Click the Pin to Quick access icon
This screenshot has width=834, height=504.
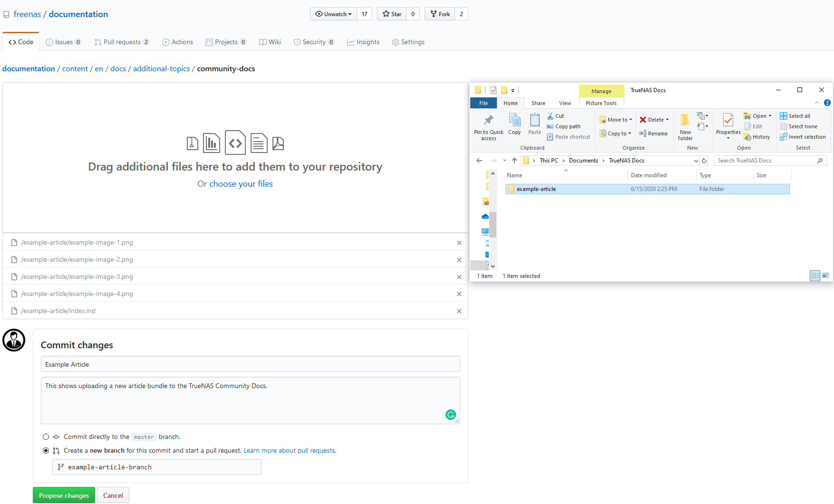[x=488, y=120]
